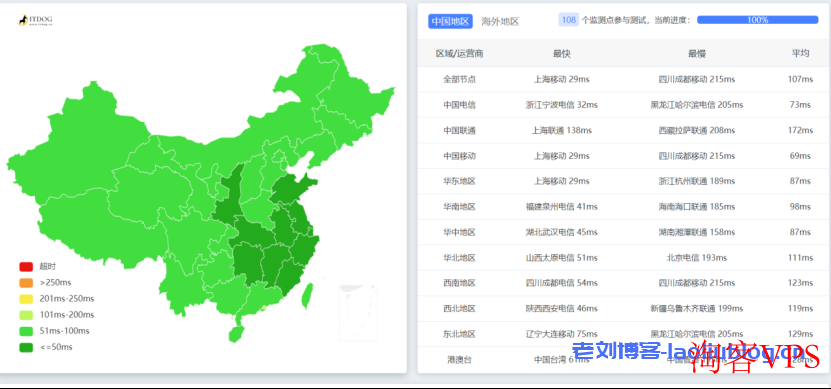
Task: Click the 101ms-200ms legend swatch
Action: [26, 315]
